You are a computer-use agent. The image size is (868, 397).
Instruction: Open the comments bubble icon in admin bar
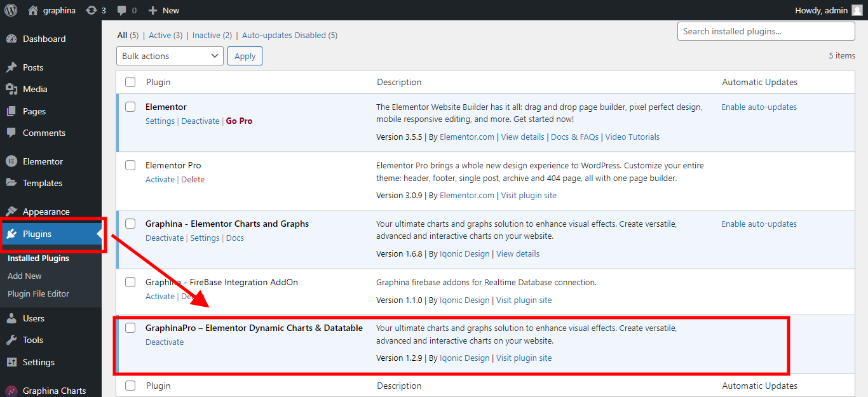pos(122,10)
